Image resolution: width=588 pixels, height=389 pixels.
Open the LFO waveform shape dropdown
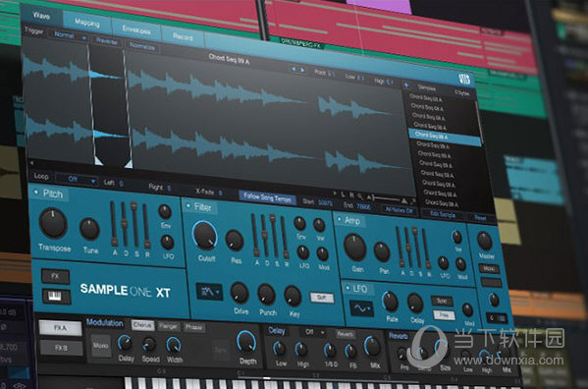click(361, 308)
